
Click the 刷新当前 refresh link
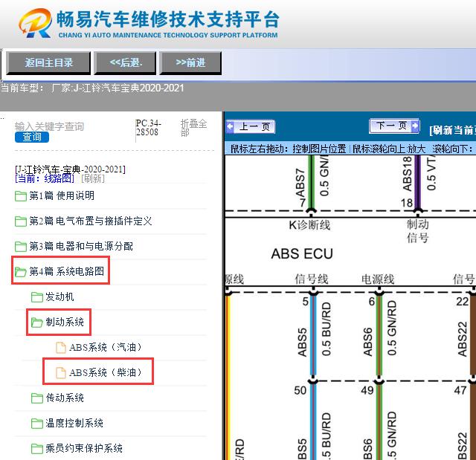[x=452, y=130]
